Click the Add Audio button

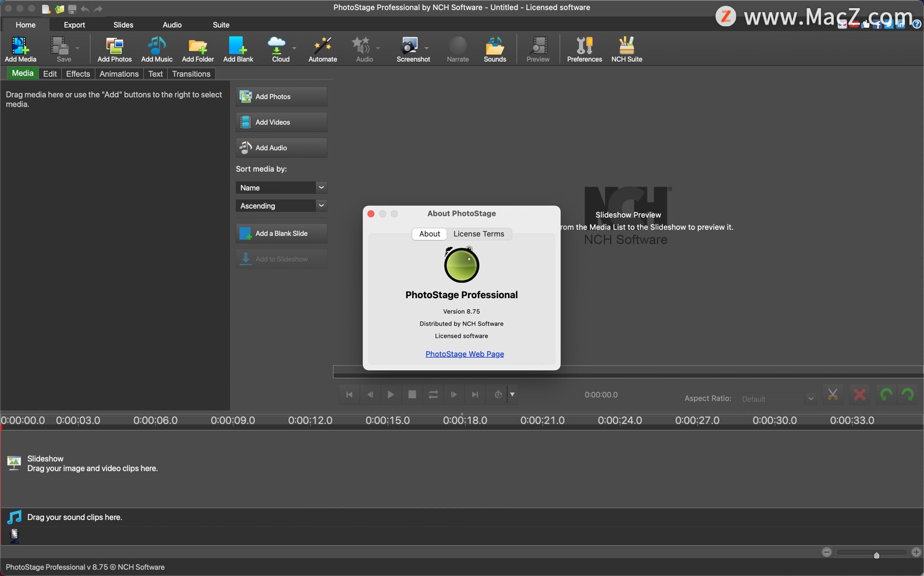point(281,148)
